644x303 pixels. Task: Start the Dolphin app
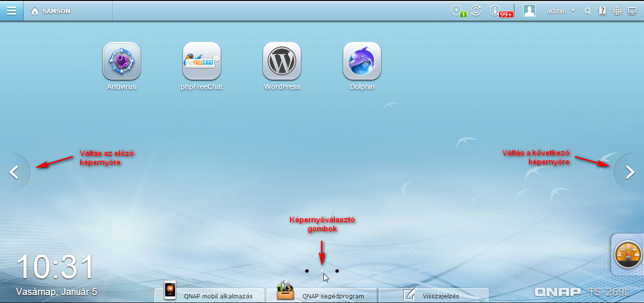(362, 61)
